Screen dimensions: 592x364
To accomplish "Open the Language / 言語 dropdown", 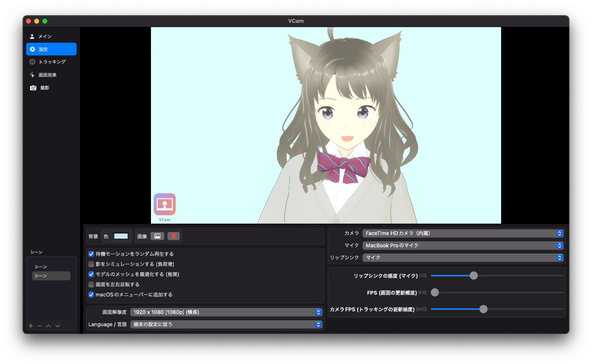I will 226,325.
